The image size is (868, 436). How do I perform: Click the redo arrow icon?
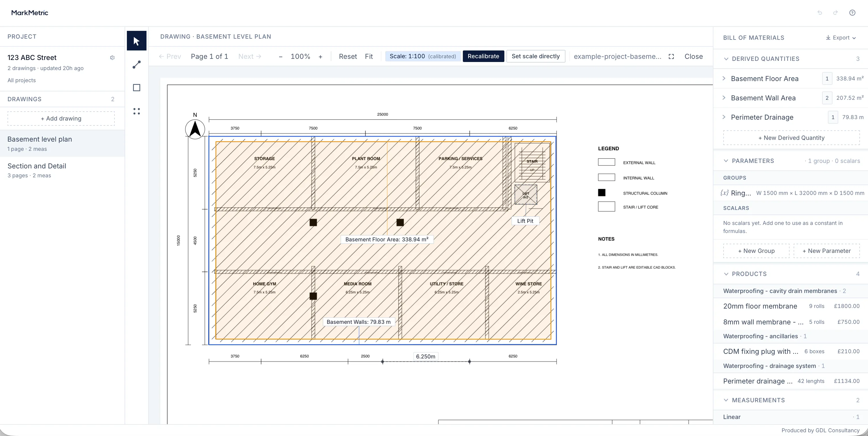pyautogui.click(x=836, y=13)
